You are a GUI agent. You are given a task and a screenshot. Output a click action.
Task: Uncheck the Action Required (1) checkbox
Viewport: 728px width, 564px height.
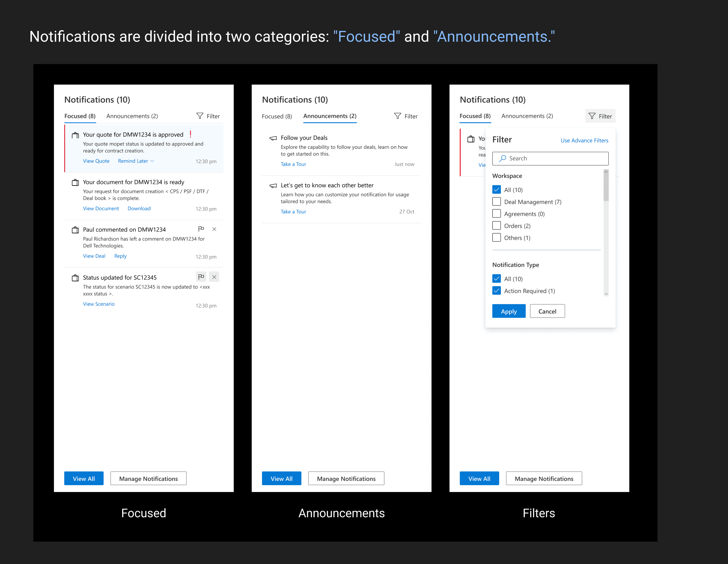click(x=496, y=291)
